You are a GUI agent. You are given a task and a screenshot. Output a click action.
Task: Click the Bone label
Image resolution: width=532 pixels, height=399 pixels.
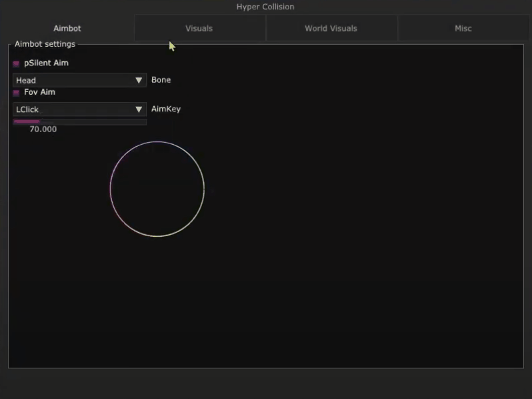pos(161,80)
